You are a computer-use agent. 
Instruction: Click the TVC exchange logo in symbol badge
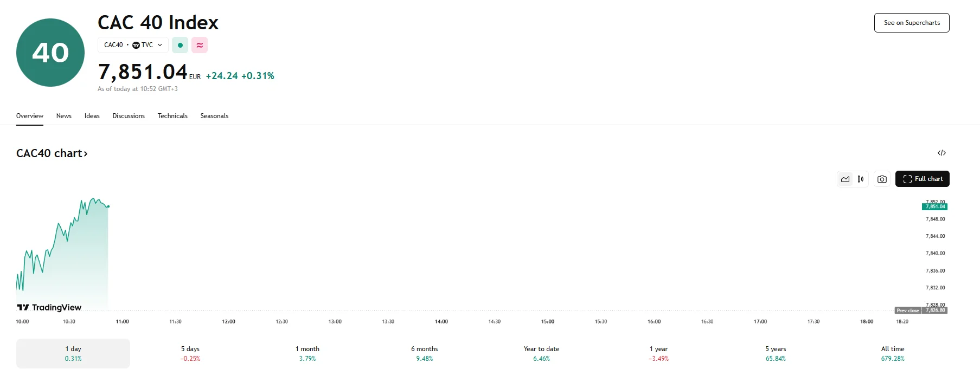(x=137, y=45)
